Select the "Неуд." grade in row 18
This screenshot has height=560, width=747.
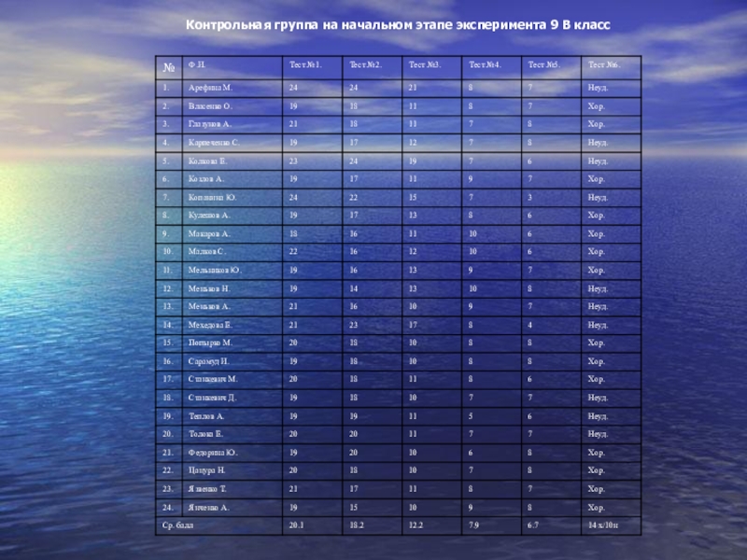point(598,398)
